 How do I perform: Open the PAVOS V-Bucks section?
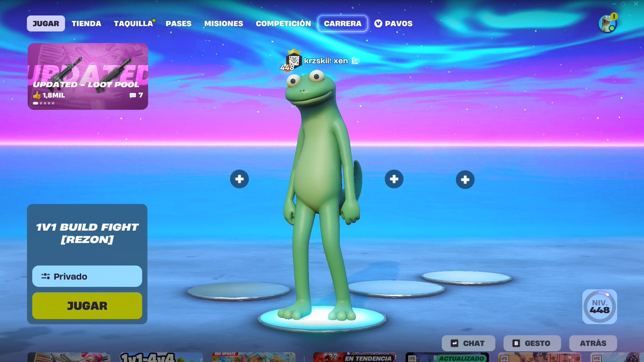393,24
